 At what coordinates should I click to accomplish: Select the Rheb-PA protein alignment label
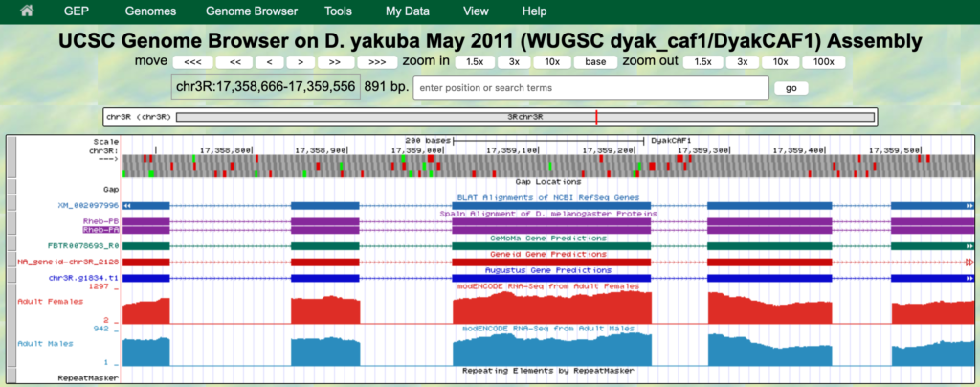[x=100, y=230]
